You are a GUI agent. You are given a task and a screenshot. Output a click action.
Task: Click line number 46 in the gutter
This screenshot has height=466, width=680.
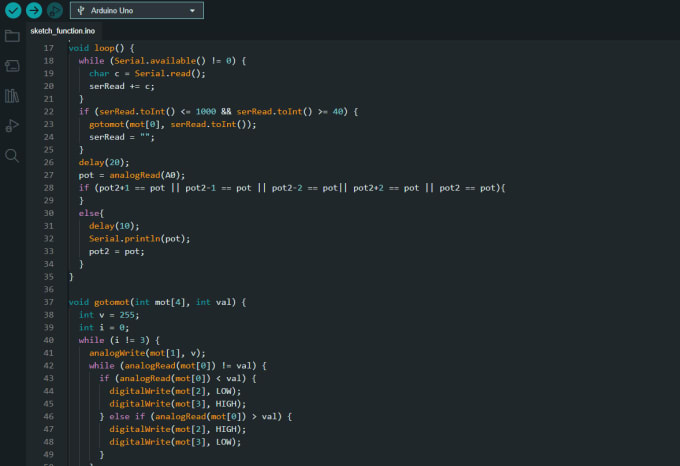pos(49,417)
